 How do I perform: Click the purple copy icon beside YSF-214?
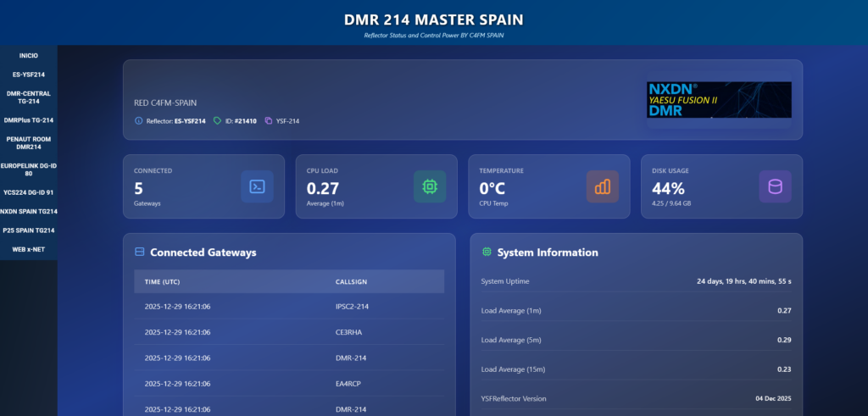click(269, 121)
